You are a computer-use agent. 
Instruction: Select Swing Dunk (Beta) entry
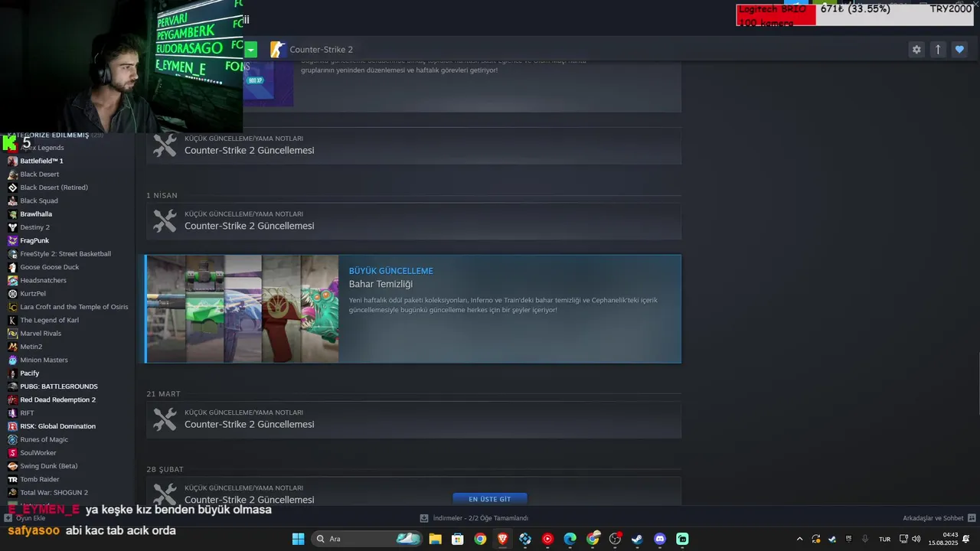pyautogui.click(x=48, y=466)
